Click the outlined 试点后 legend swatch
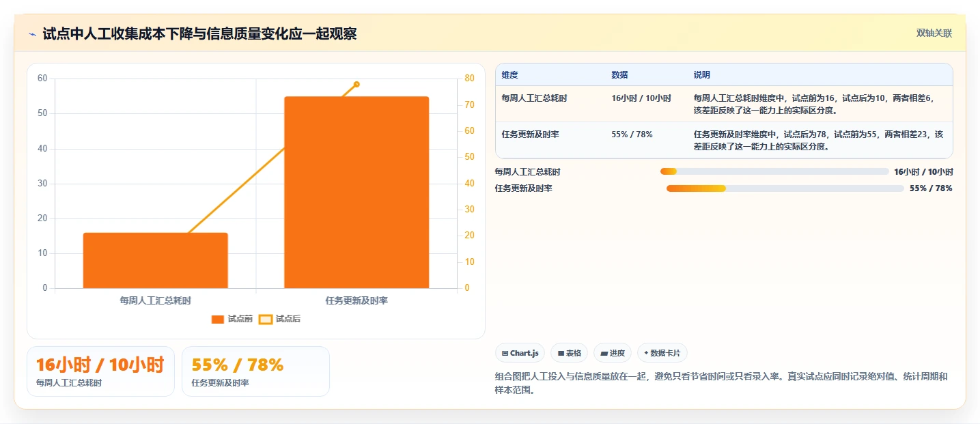Screen dimensions: 980x424 pyautogui.click(x=266, y=319)
